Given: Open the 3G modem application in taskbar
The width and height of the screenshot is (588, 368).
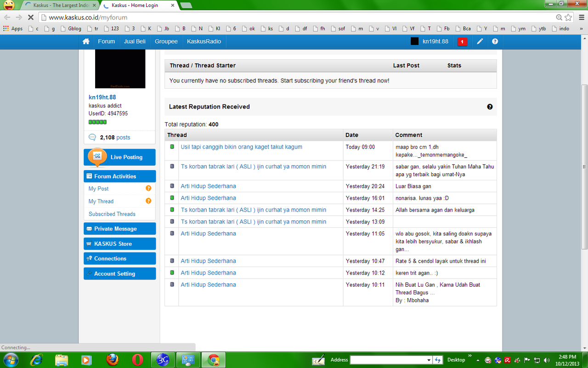Looking at the screenshot, I should tap(164, 360).
